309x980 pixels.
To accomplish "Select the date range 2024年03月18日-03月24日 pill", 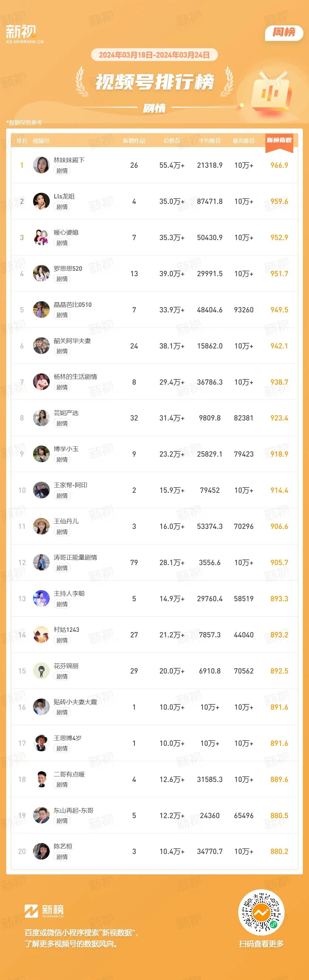I will (x=154, y=55).
